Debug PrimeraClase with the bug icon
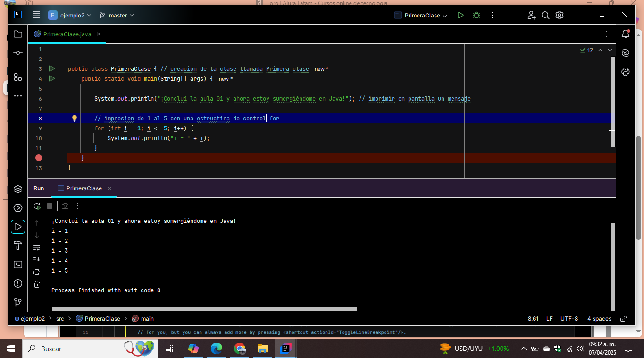Viewport: 644px width, 358px height. coord(477,15)
